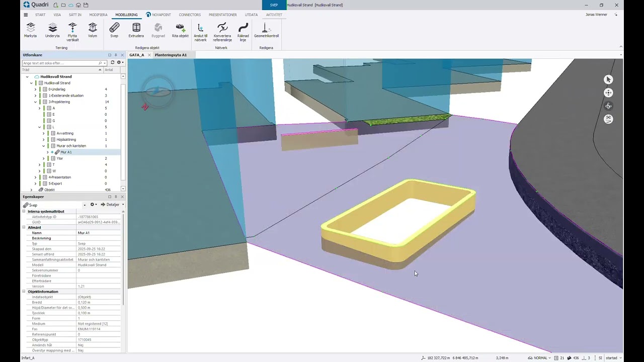The image size is (644, 362).
Task: Collapse the 3-Projektering node
Action: pyautogui.click(x=35, y=102)
